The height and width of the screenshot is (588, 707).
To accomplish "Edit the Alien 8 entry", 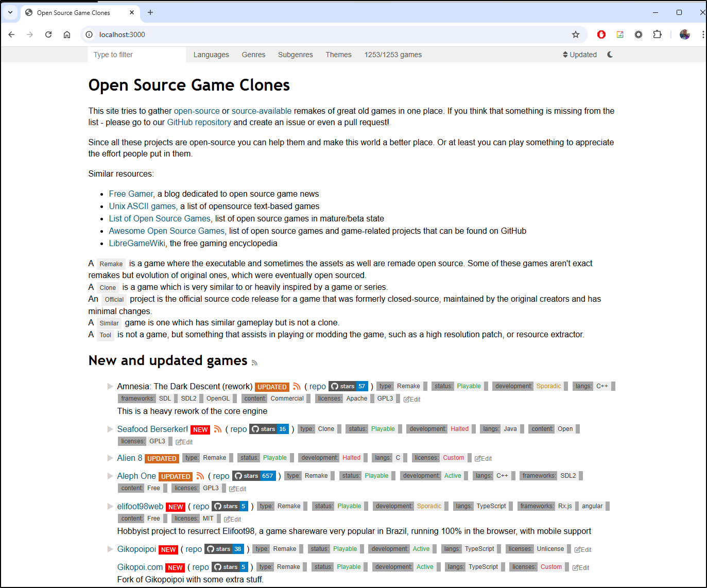I will tap(483, 458).
